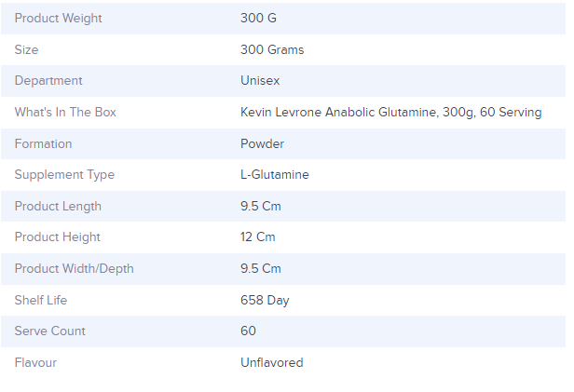The width and height of the screenshot is (574, 392).
Task: Select the 658 Day shelf life value
Action: tap(263, 300)
